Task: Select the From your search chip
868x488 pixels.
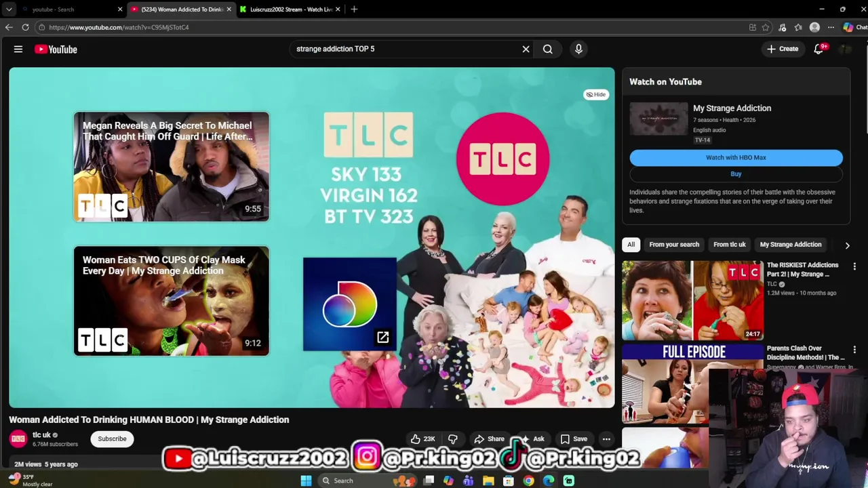Action: (x=674, y=245)
